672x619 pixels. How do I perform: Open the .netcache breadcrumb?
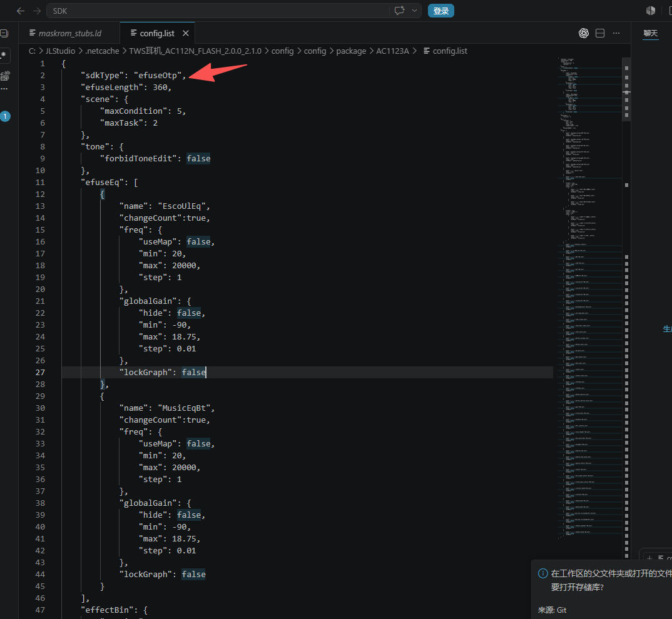[x=102, y=51]
